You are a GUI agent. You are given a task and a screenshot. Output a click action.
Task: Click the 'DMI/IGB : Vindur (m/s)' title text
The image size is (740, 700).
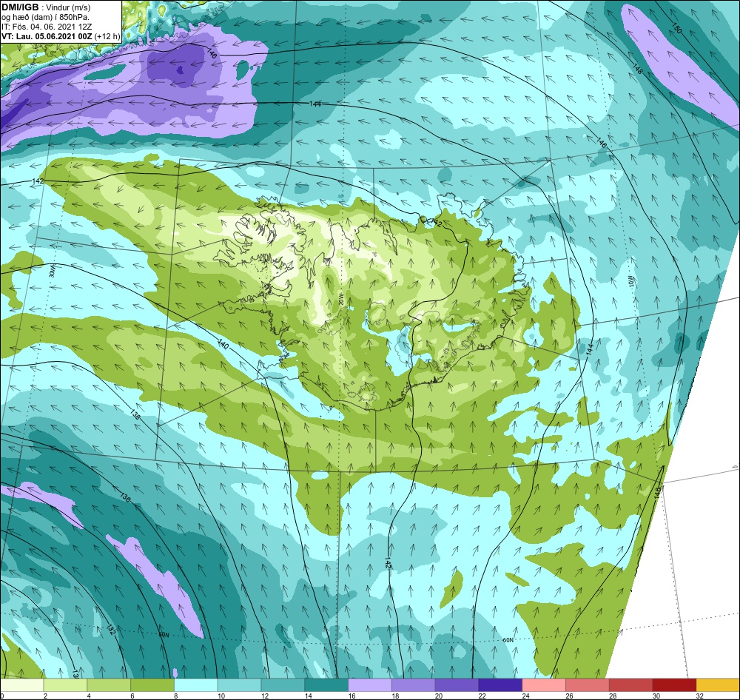[x=46, y=7]
